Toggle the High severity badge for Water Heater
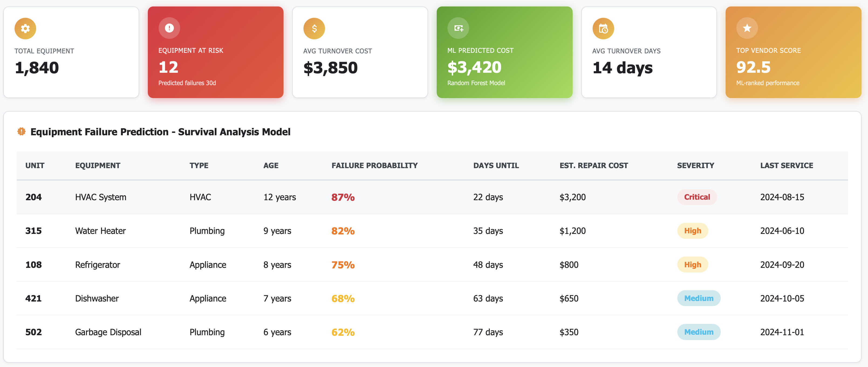868x367 pixels. pos(692,231)
